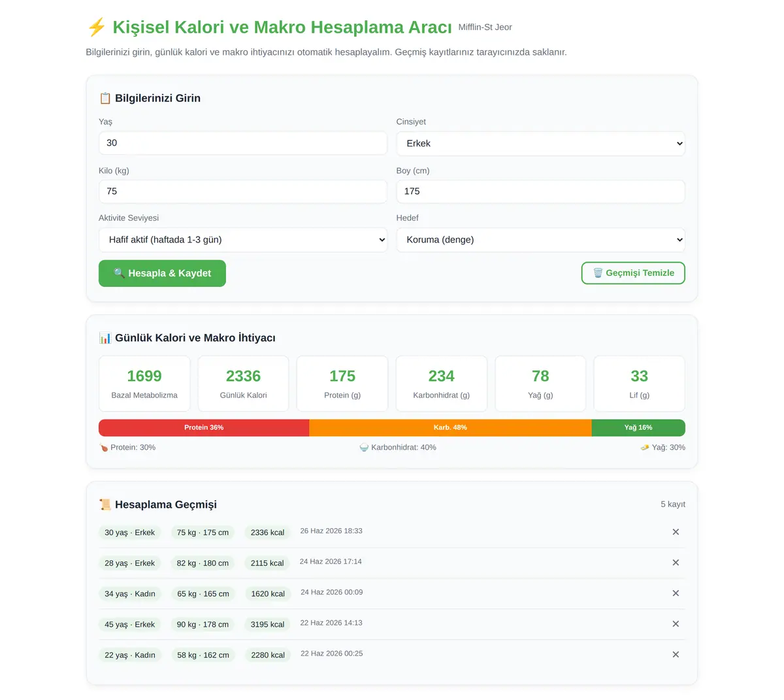Click the scroll icon beside Hesaplama Geçmişi
This screenshot has height=700, width=784.
[105, 505]
